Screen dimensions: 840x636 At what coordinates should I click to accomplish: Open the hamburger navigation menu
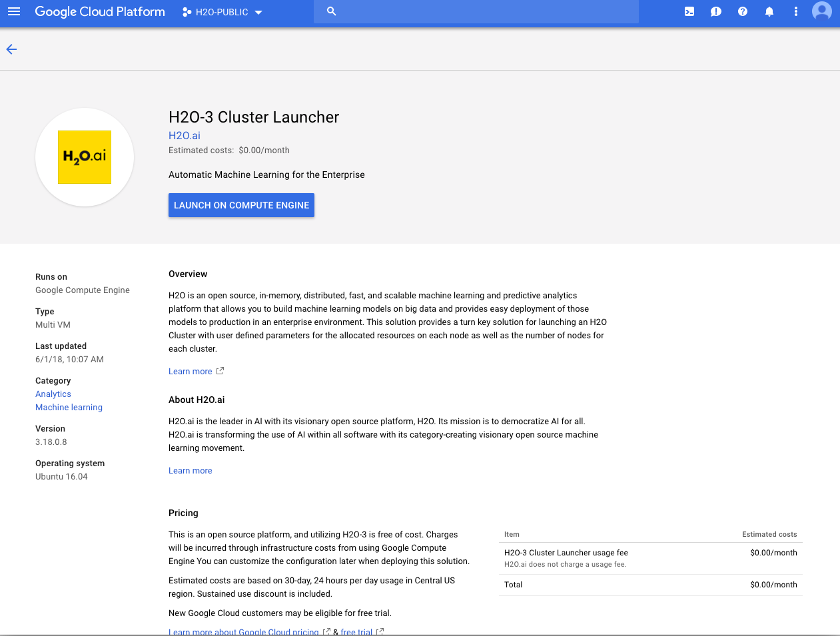pyautogui.click(x=14, y=12)
